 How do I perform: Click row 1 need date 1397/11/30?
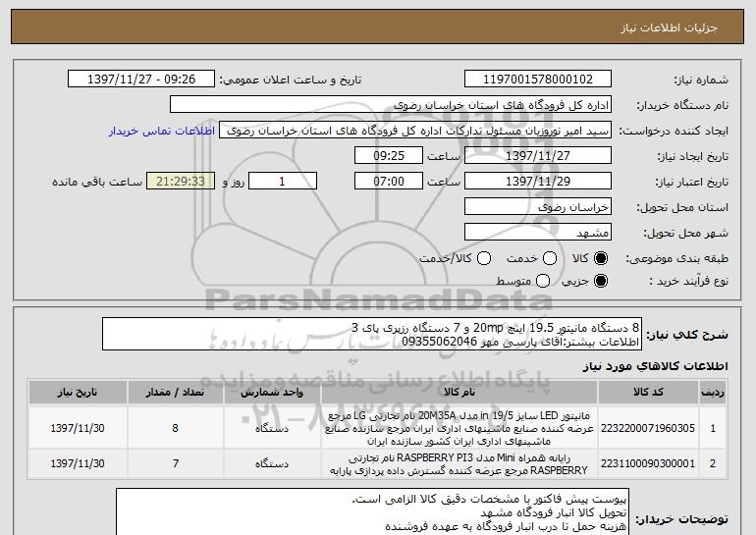[x=78, y=428]
